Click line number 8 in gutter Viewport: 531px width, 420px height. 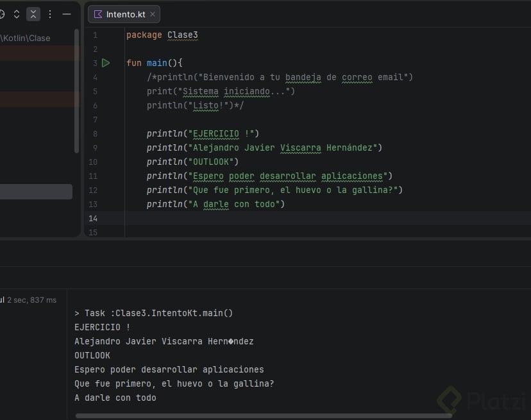pyautogui.click(x=95, y=133)
